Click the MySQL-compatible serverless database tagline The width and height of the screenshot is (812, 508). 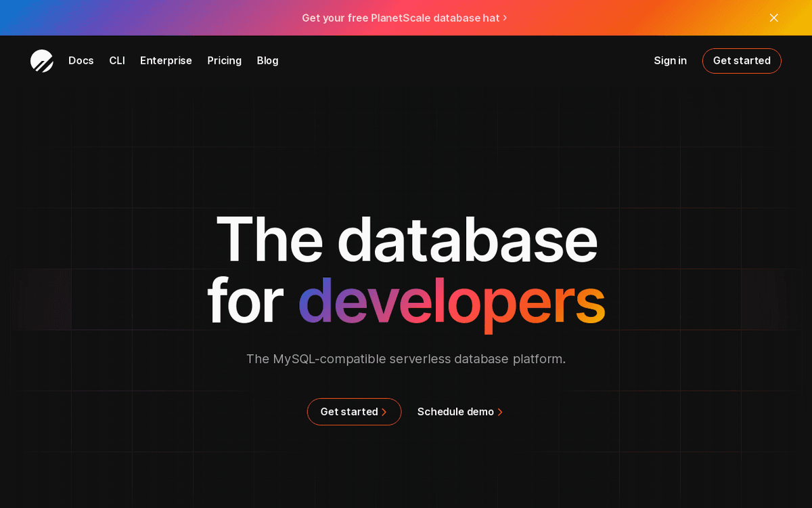pos(406,359)
